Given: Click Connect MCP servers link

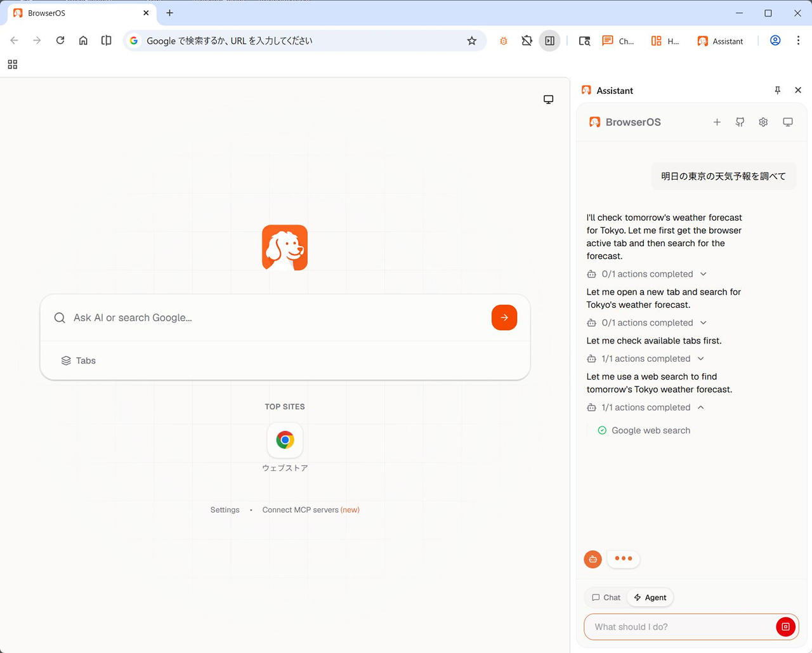Looking at the screenshot, I should pyautogui.click(x=300, y=510).
